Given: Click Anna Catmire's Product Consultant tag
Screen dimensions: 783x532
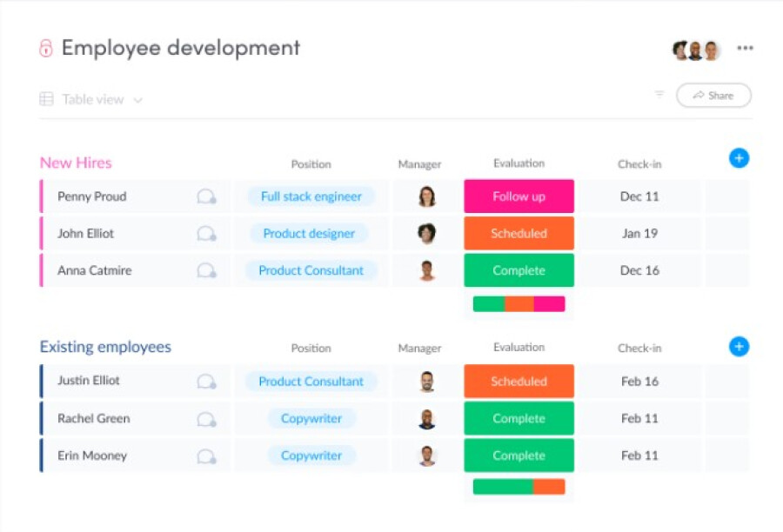Looking at the screenshot, I should pos(311,270).
